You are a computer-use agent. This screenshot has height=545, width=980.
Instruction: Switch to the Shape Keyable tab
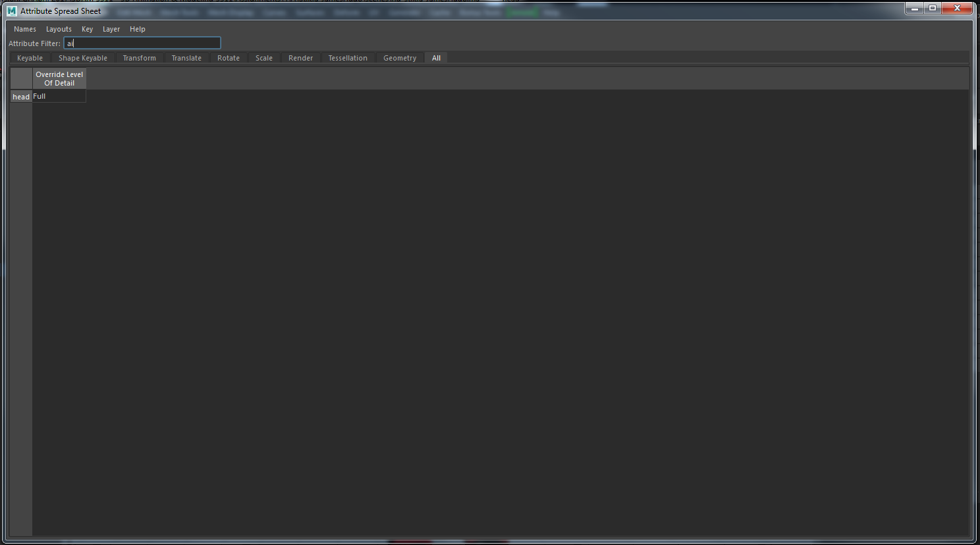pos(83,58)
